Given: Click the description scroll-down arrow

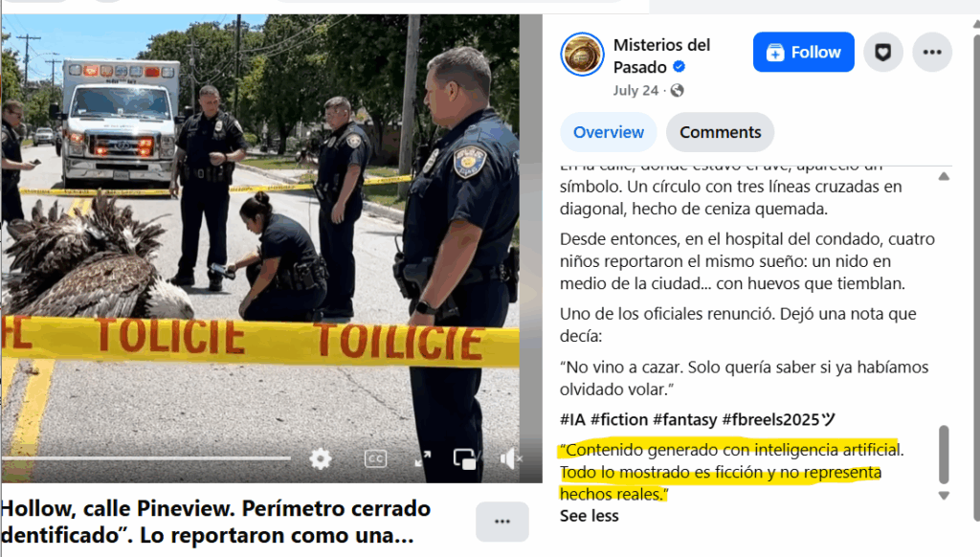Looking at the screenshot, I should coord(944,495).
